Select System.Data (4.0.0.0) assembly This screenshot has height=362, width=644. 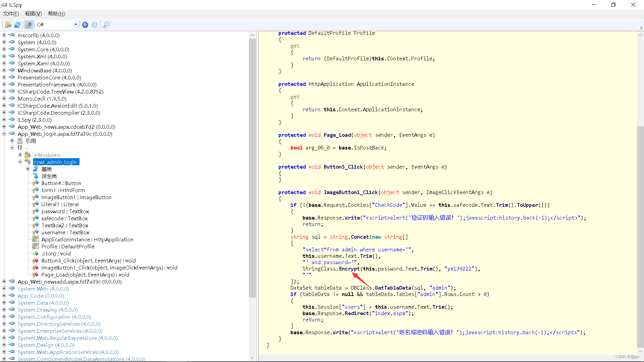click(43, 303)
